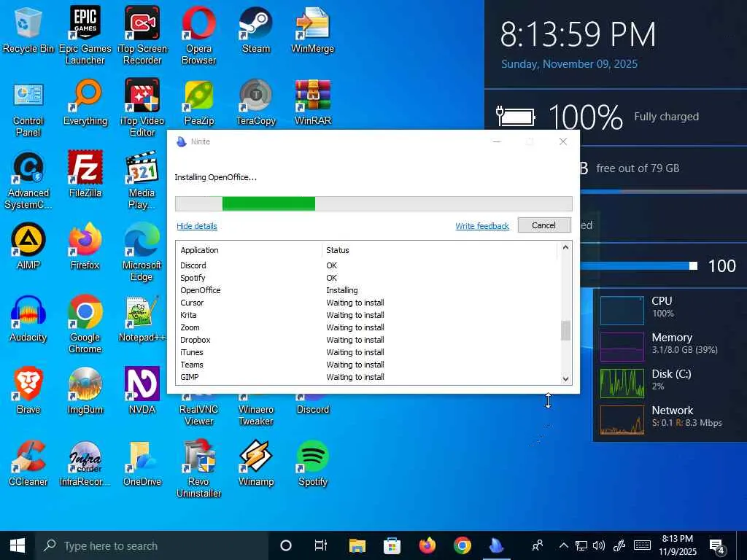Open ImgBurn desktop shortcut

pyautogui.click(x=85, y=392)
